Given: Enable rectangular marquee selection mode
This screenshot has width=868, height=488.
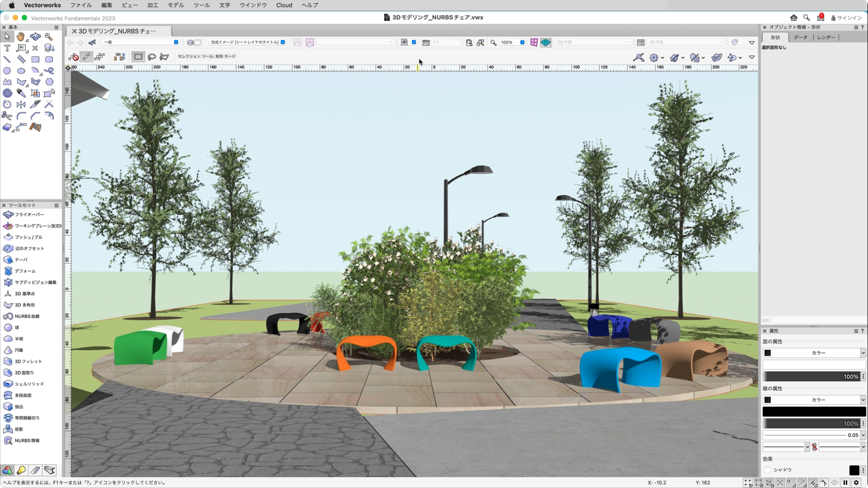Looking at the screenshot, I should [138, 57].
